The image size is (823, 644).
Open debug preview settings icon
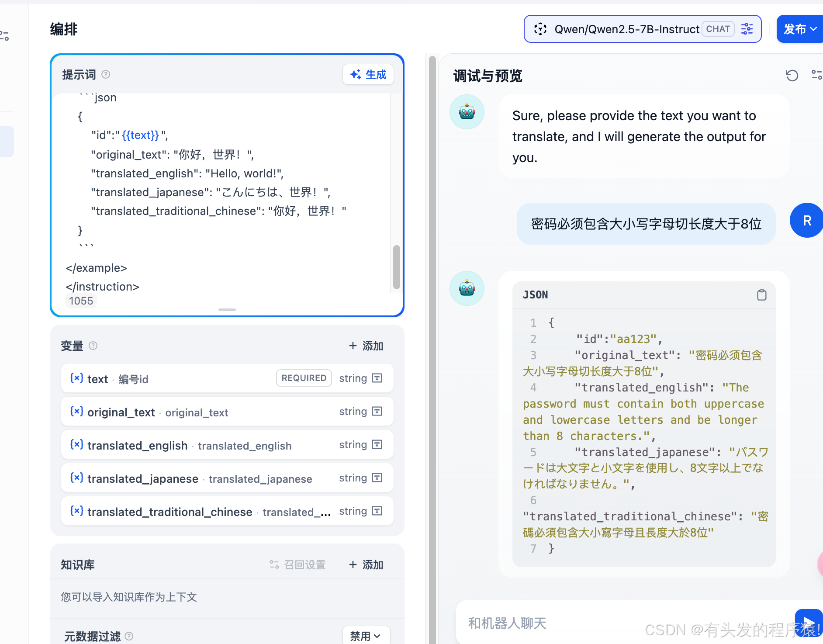pyautogui.click(x=816, y=75)
